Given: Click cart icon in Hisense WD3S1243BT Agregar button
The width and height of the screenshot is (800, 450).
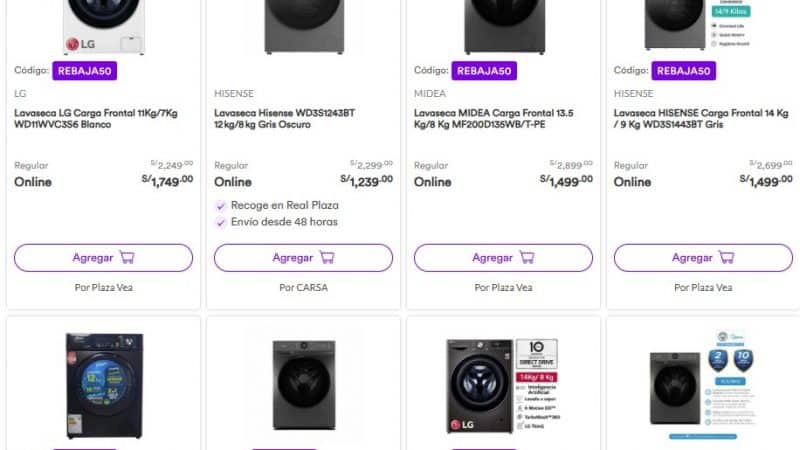Looking at the screenshot, I should coord(327,257).
